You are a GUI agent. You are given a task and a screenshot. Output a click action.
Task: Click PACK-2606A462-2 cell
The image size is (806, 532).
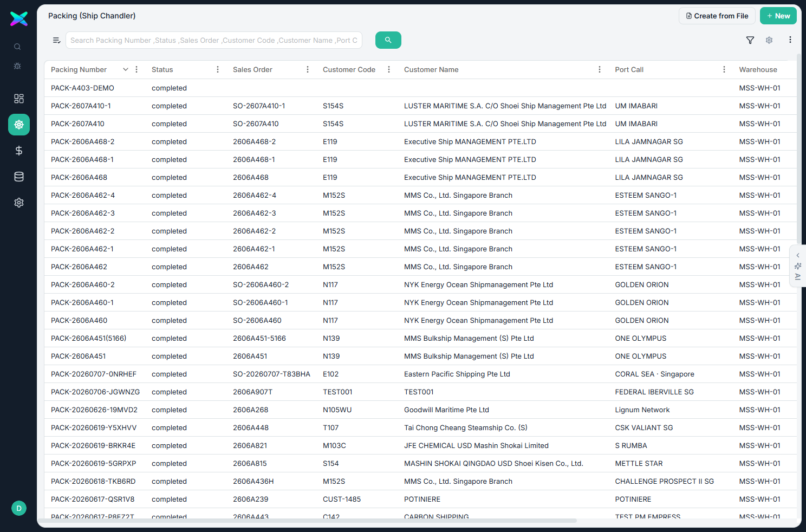pyautogui.click(x=83, y=231)
